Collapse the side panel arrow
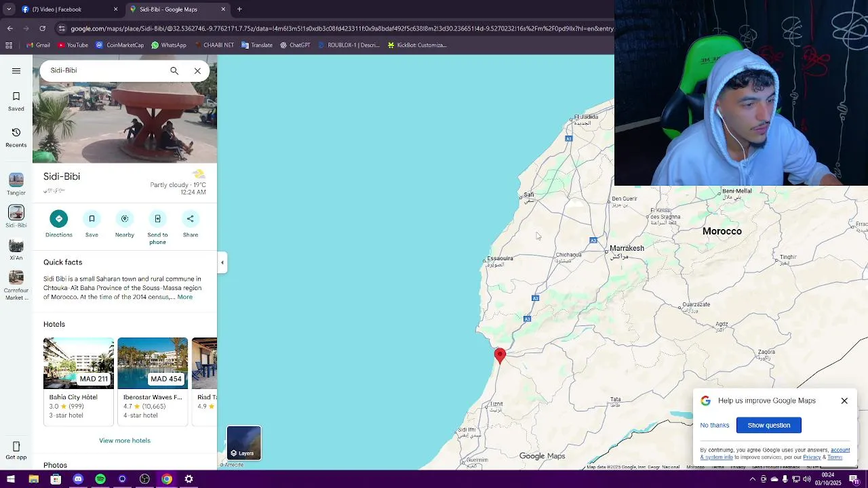This screenshot has height=488, width=868. click(222, 262)
